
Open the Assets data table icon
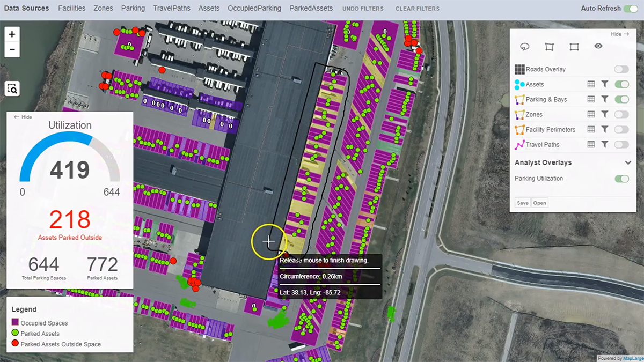point(591,84)
